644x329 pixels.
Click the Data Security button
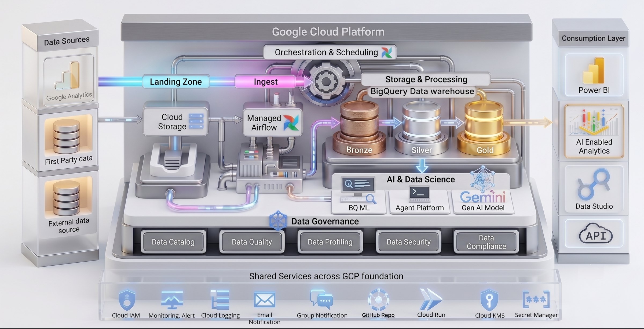tap(408, 242)
